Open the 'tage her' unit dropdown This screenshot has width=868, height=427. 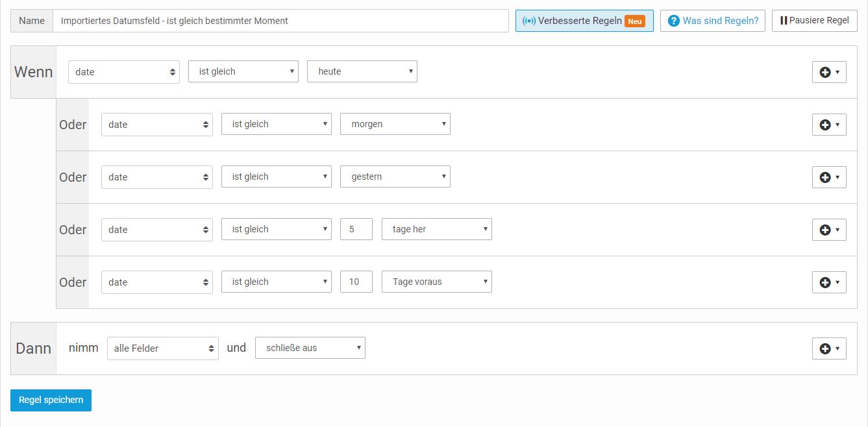[437, 229]
